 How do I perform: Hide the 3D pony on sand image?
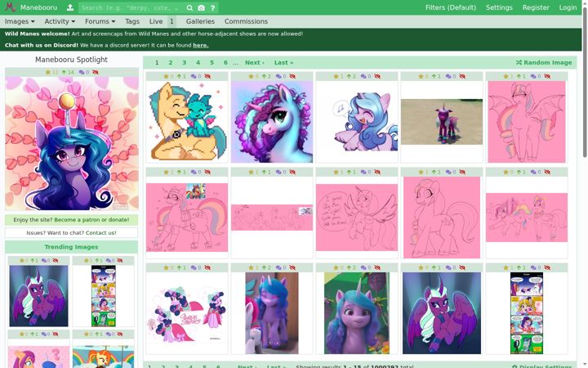tap(462, 76)
